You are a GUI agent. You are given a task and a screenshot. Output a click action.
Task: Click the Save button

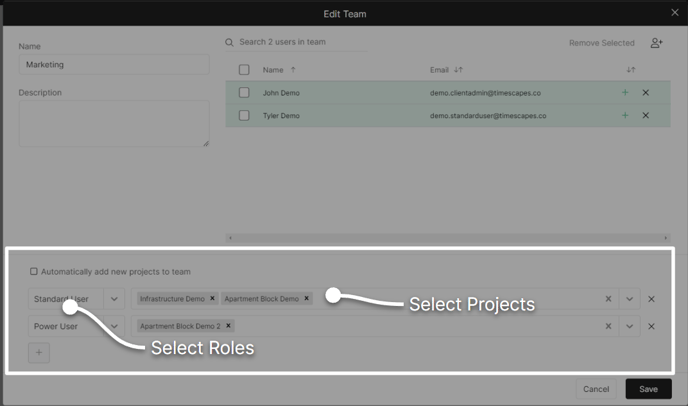(649, 389)
